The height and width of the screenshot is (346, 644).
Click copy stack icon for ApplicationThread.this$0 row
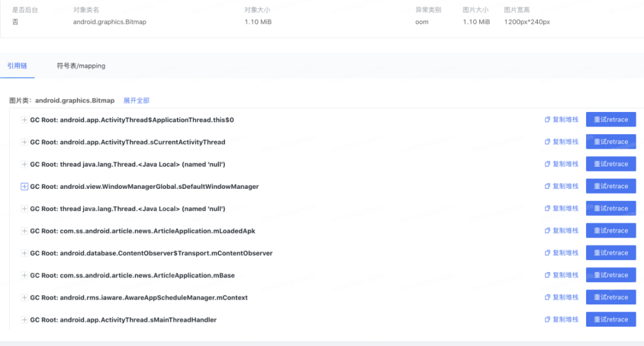coord(547,120)
